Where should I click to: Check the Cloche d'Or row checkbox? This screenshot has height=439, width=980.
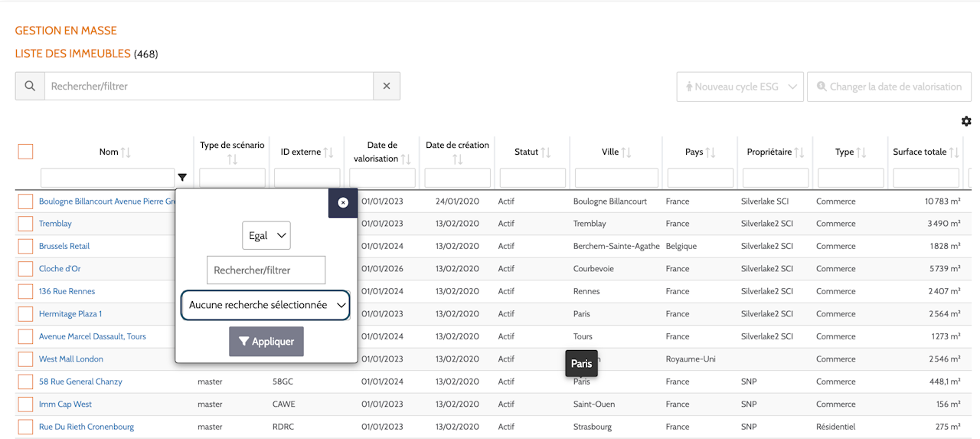click(25, 269)
